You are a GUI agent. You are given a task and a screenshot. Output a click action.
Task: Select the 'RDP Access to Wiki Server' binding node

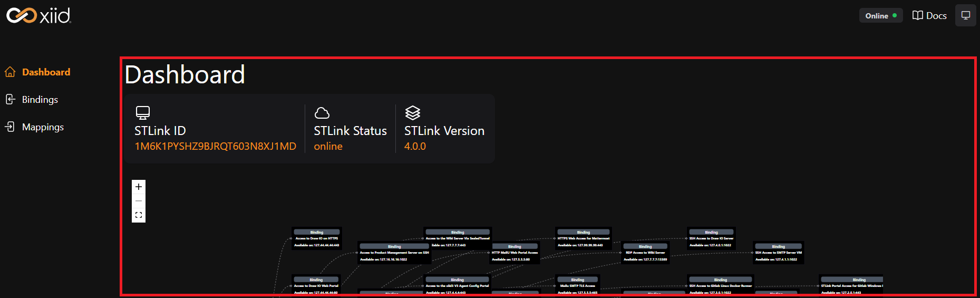coord(645,253)
